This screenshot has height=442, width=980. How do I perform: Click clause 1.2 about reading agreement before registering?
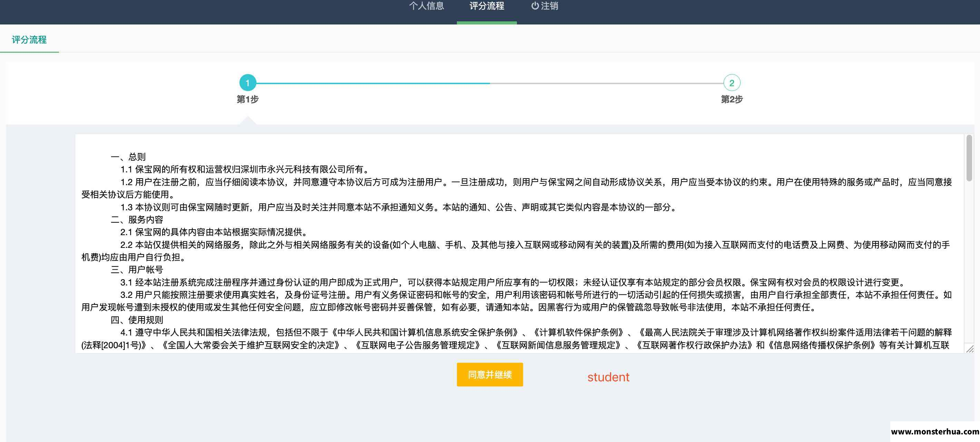coord(517,188)
